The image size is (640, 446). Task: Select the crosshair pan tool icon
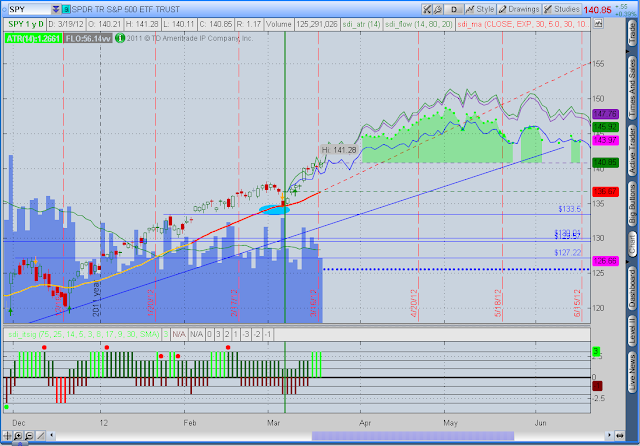[x=7, y=436]
